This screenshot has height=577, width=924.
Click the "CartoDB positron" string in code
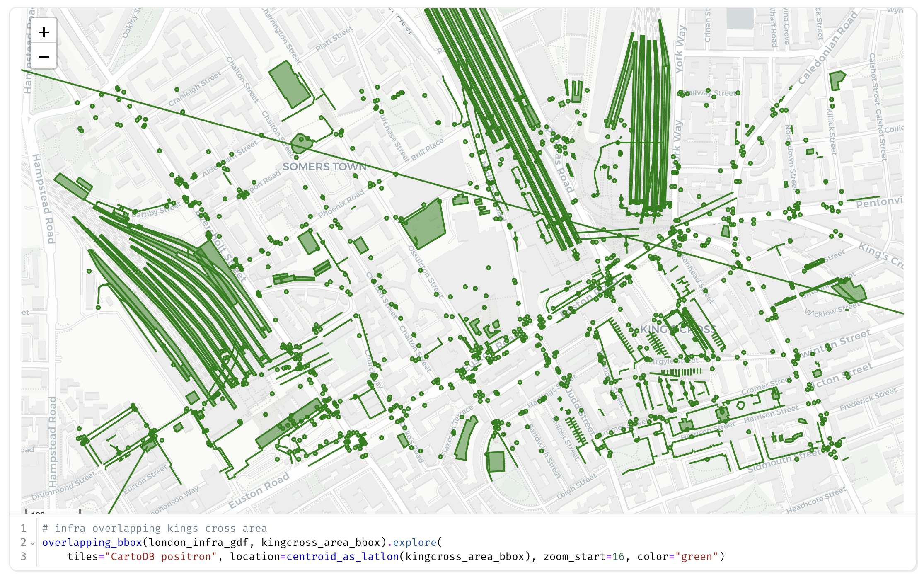pos(161,556)
